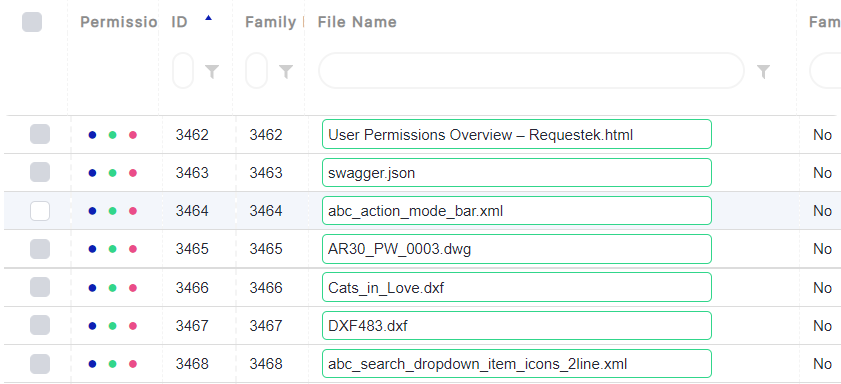Open the ID column filter icon
The height and width of the screenshot is (384, 841).
tap(212, 71)
